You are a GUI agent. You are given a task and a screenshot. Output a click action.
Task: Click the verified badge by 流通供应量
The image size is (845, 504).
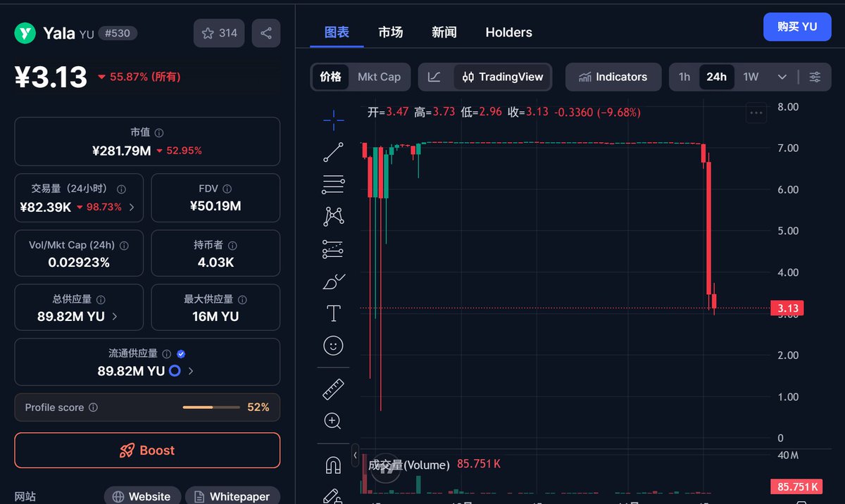point(181,354)
